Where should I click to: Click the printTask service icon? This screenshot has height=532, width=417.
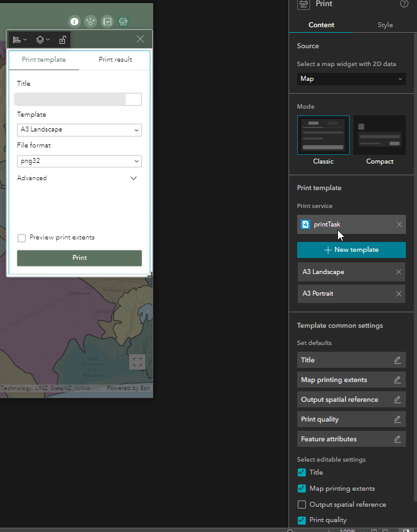pyautogui.click(x=305, y=224)
